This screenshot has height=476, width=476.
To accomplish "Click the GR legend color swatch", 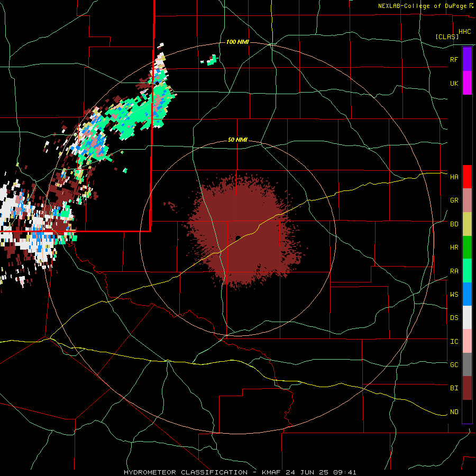I will (467, 200).
